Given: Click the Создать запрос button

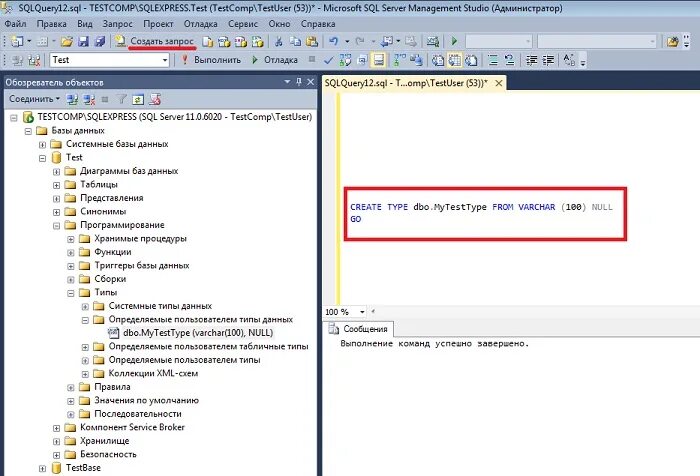Looking at the screenshot, I should click(x=155, y=42).
